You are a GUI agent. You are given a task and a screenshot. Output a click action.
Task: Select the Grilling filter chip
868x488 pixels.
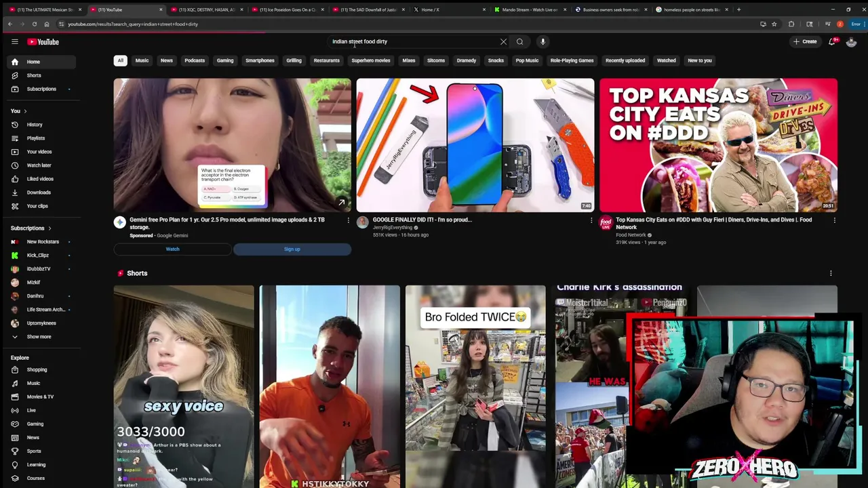coord(294,60)
